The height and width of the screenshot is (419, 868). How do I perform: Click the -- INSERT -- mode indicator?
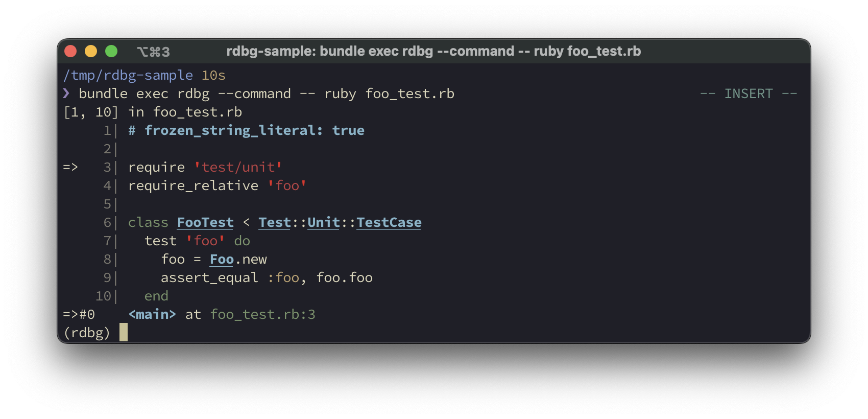coord(748,94)
